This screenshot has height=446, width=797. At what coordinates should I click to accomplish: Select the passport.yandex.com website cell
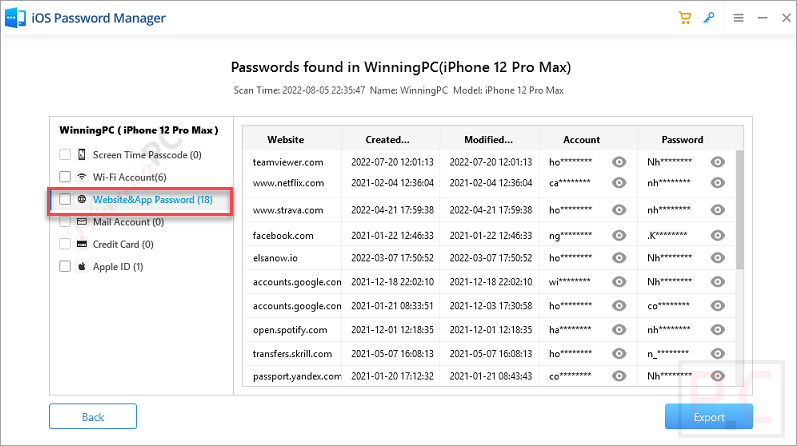point(297,376)
